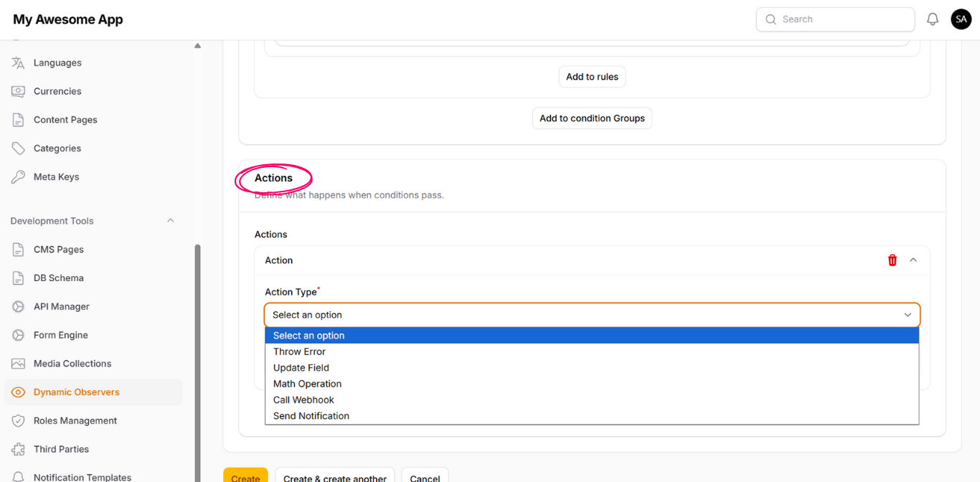Click the sidebar vertical scrollbar
This screenshot has width=980, height=482.
click(x=197, y=359)
